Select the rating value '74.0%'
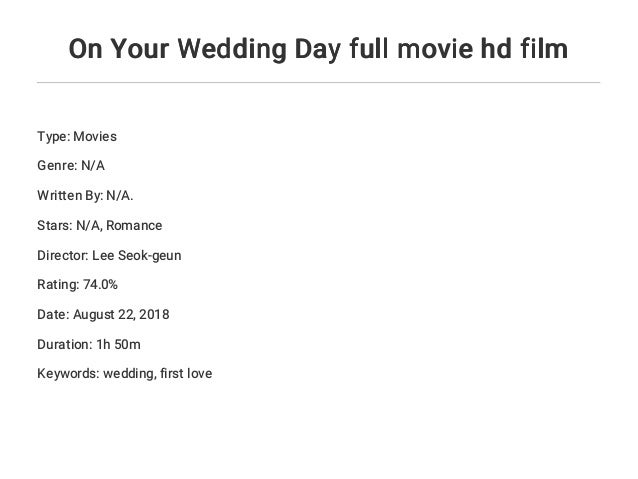This screenshot has width=638, height=479. point(101,285)
